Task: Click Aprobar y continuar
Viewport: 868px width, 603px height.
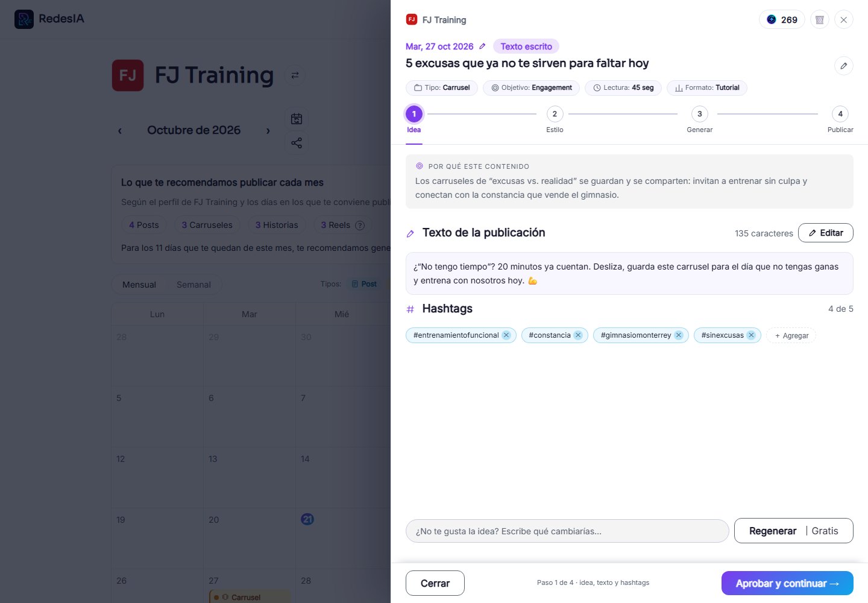Action: click(787, 583)
